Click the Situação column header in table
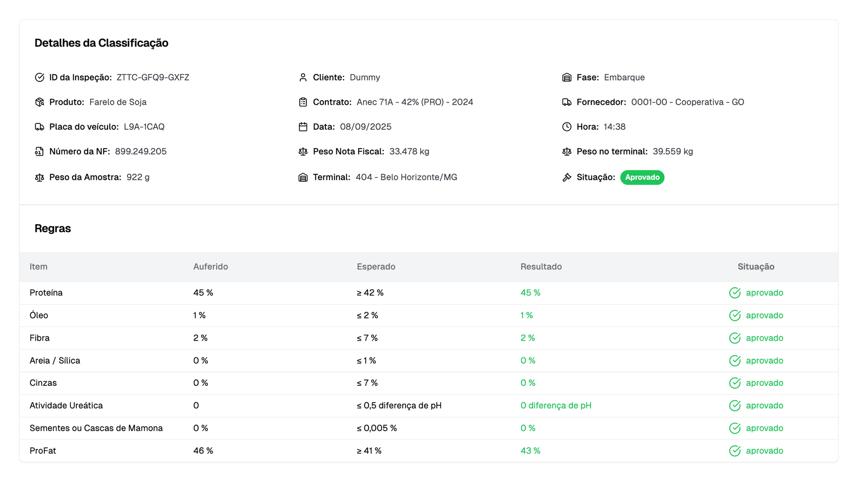The height and width of the screenshot is (487, 868). point(756,267)
